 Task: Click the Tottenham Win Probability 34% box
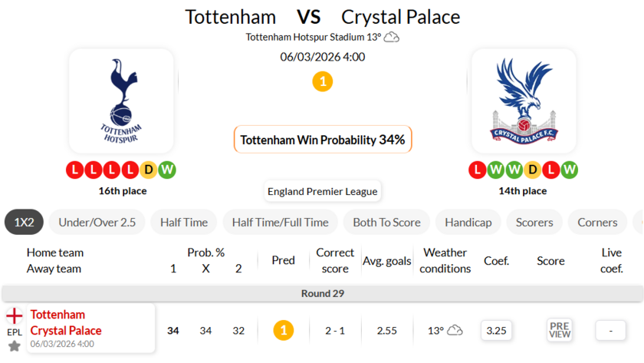point(323,140)
